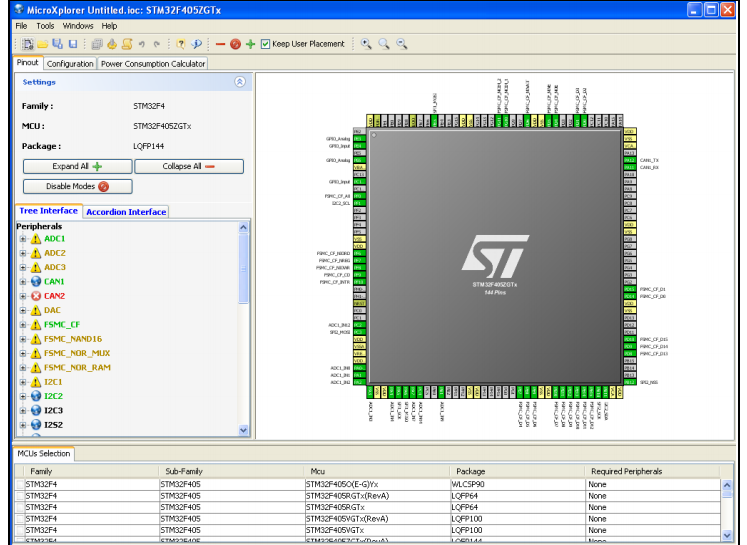
Task: Click the warning icon beside DAC
Action: [36, 311]
